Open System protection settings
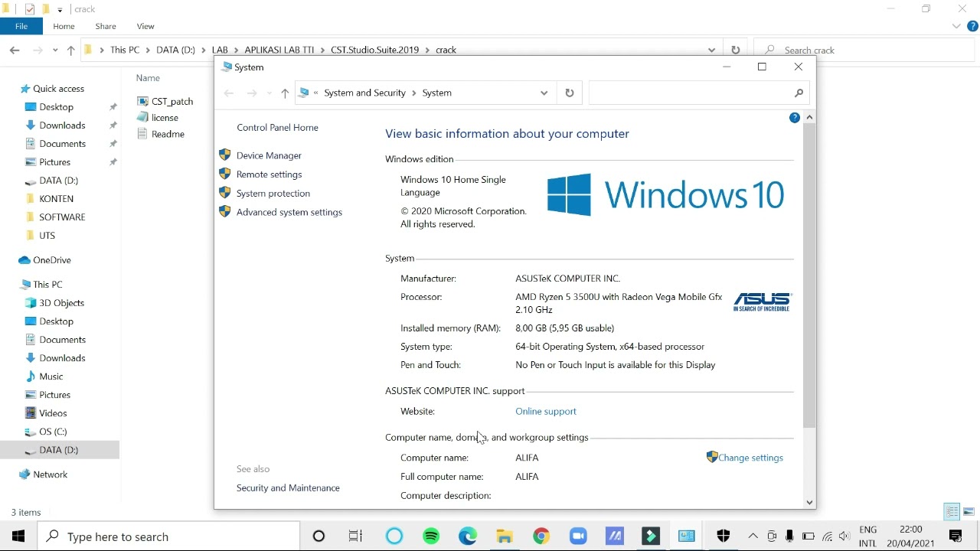 (273, 194)
